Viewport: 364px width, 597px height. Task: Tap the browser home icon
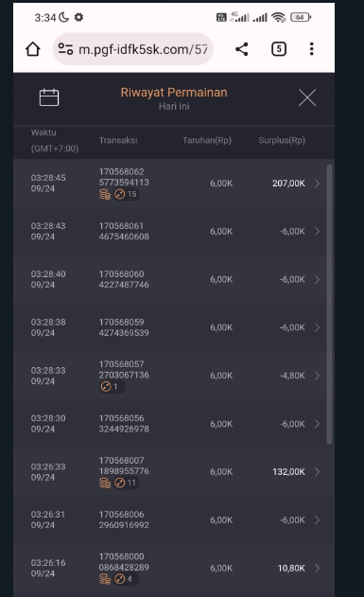tap(33, 49)
